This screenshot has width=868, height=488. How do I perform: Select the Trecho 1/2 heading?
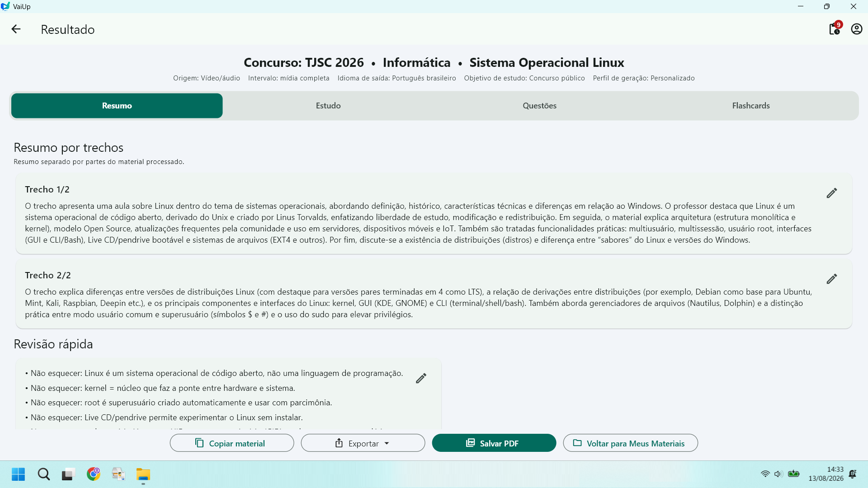click(x=47, y=189)
